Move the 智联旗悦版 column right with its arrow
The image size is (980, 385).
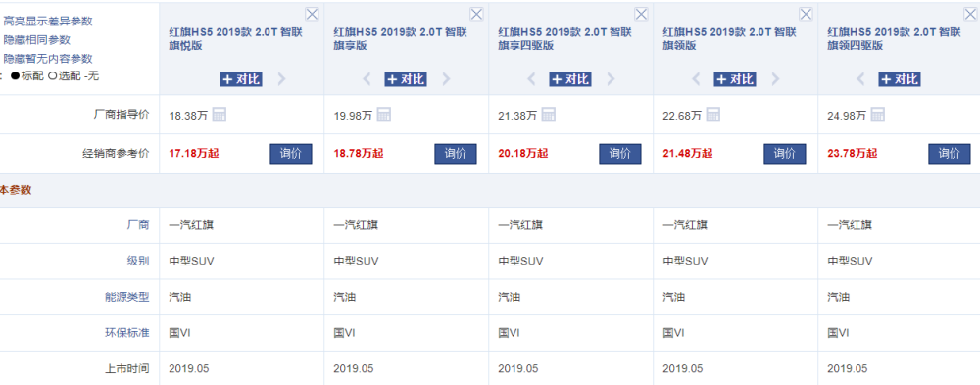pyautogui.click(x=281, y=78)
